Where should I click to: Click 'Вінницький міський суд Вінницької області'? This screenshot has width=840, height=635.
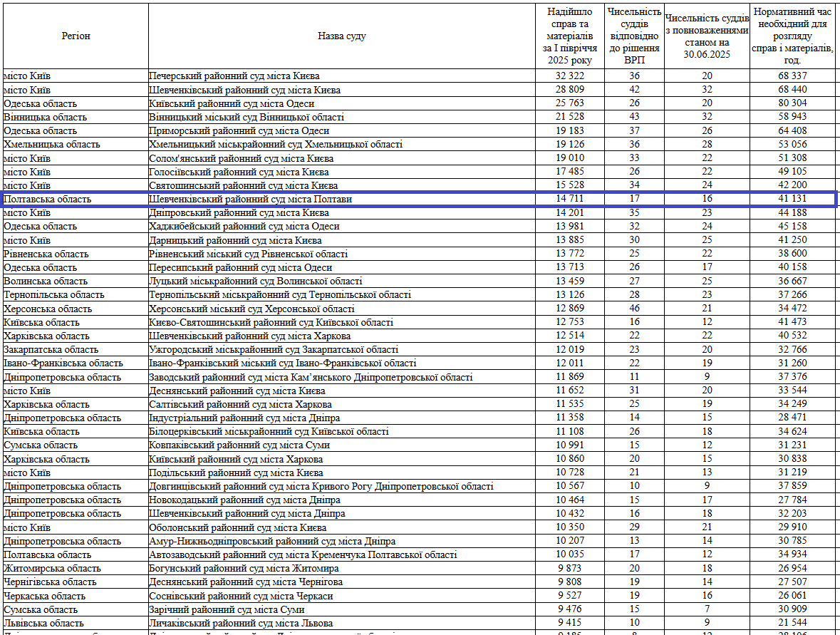click(x=247, y=117)
